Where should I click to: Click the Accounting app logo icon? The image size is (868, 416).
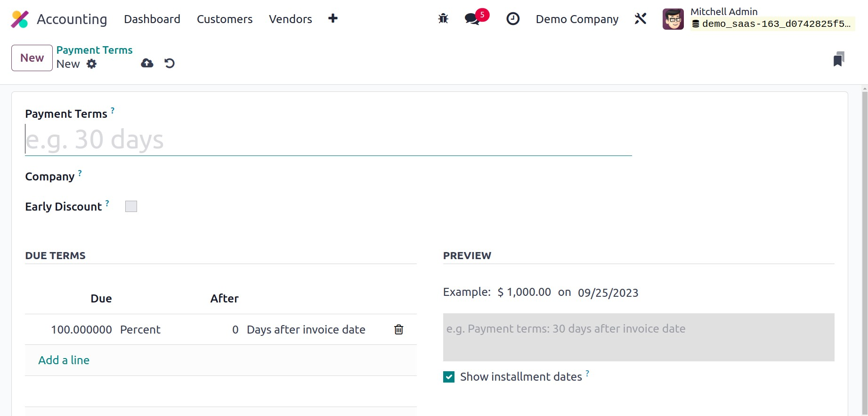pos(20,19)
